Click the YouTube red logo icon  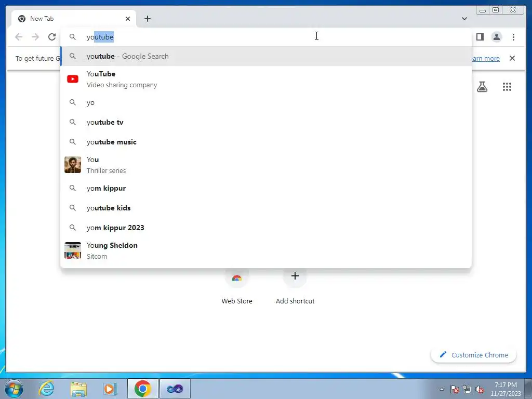[x=73, y=79]
